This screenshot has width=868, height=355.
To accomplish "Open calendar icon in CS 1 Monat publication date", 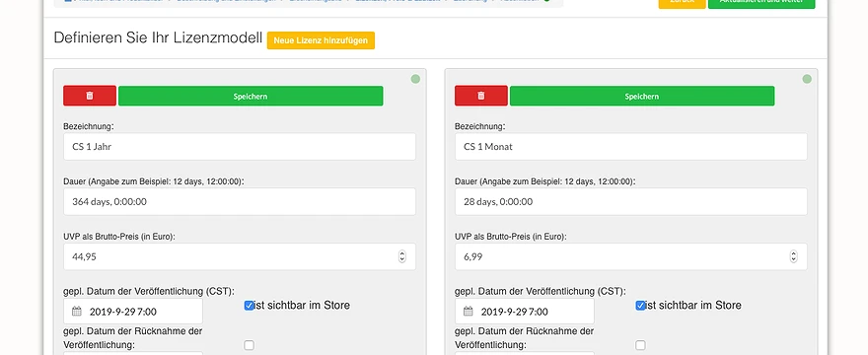I will [469, 312].
